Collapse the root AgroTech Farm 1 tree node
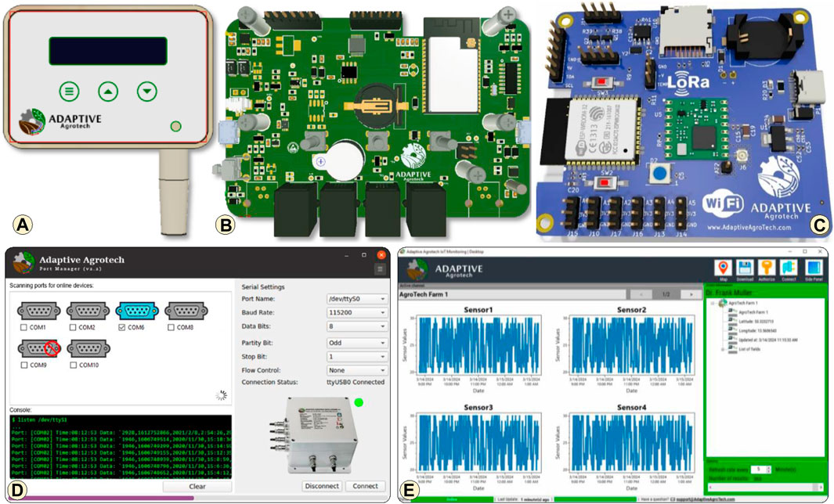Screen dimensions: 834x504 coord(713,303)
